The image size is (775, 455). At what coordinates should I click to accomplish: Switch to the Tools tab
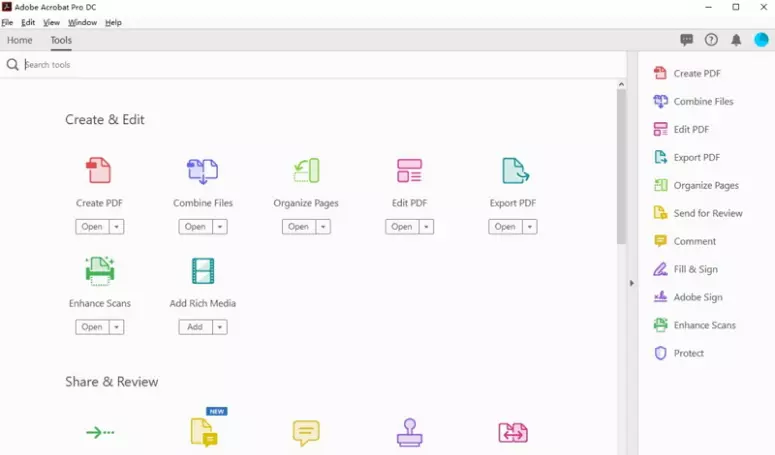[x=61, y=40]
